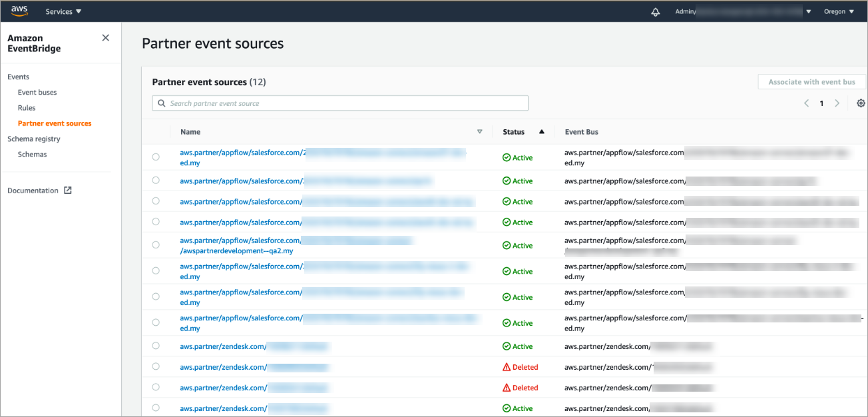Close the Amazon EventBridge sidebar
The height and width of the screenshot is (417, 868).
tap(105, 38)
